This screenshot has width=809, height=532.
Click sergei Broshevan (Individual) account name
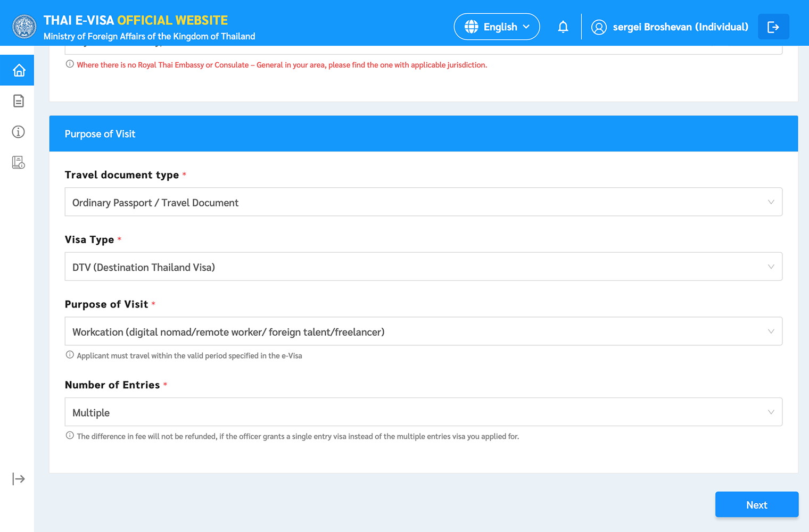[680, 27]
